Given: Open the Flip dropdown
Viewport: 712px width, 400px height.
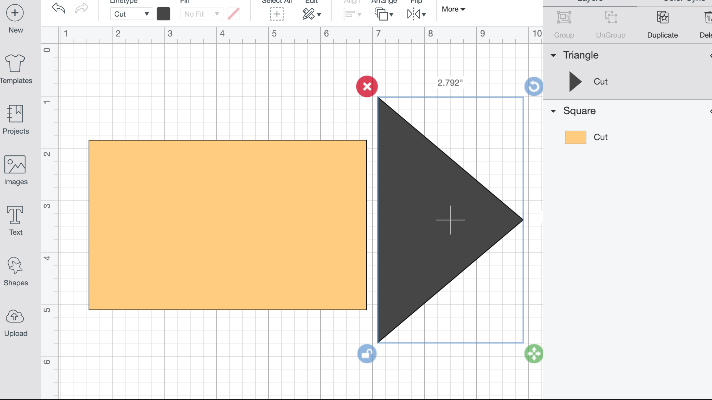Looking at the screenshot, I should pos(416,14).
